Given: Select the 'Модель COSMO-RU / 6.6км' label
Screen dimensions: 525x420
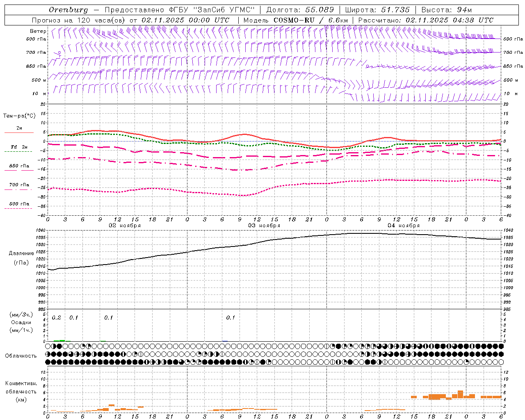Looking at the screenshot, I should (x=296, y=20).
